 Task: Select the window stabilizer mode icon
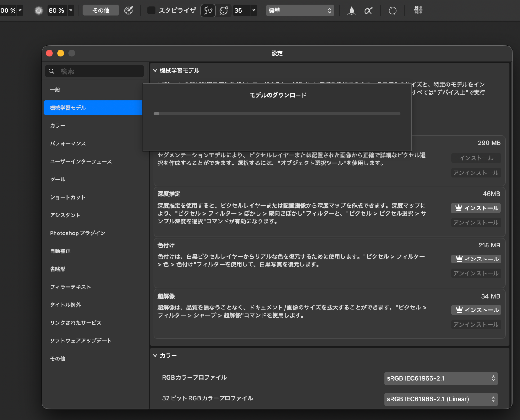point(224,10)
